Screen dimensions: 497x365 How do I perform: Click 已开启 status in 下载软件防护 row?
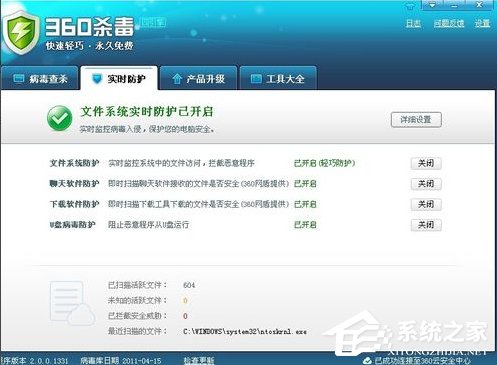point(305,204)
